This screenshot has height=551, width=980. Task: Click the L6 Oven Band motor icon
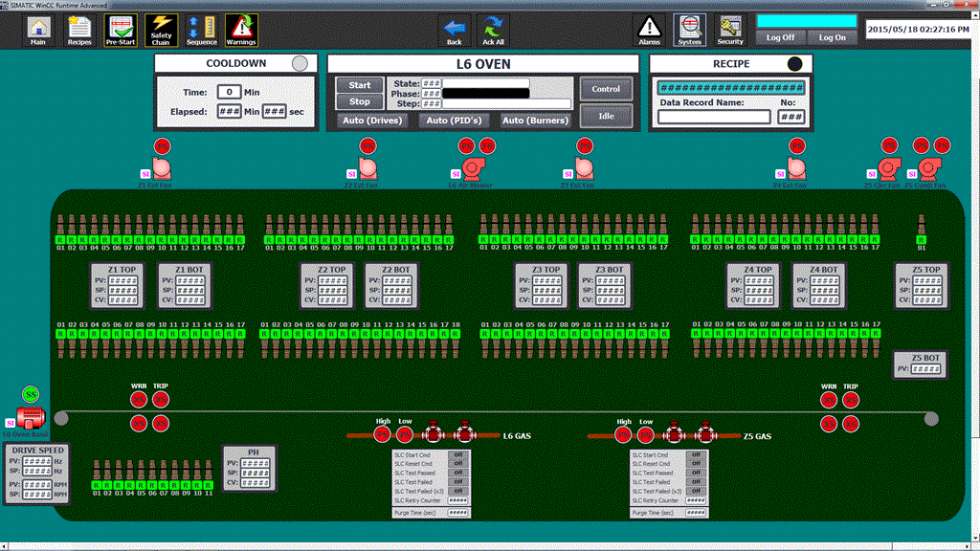(31, 417)
